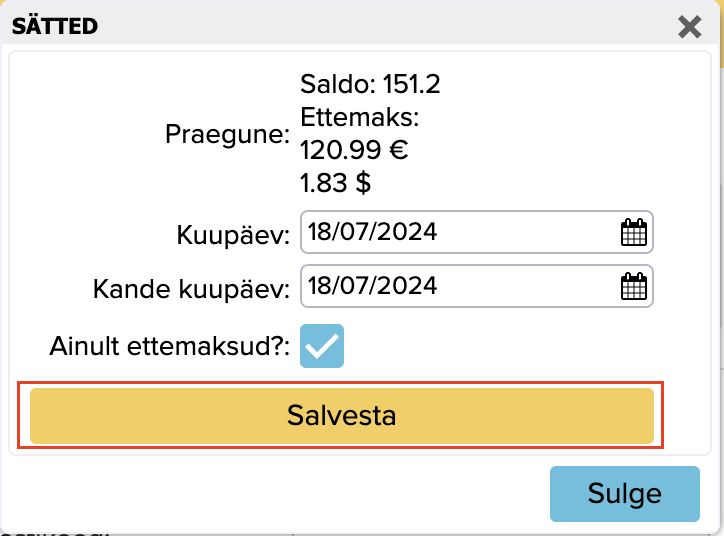
Task: Open the Kande kuupäev calendar picker
Action: pyautogui.click(x=634, y=287)
